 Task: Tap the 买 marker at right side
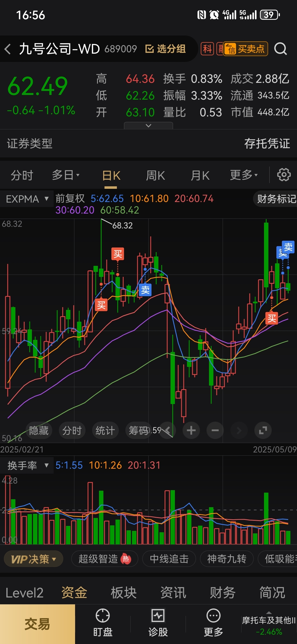(x=272, y=318)
